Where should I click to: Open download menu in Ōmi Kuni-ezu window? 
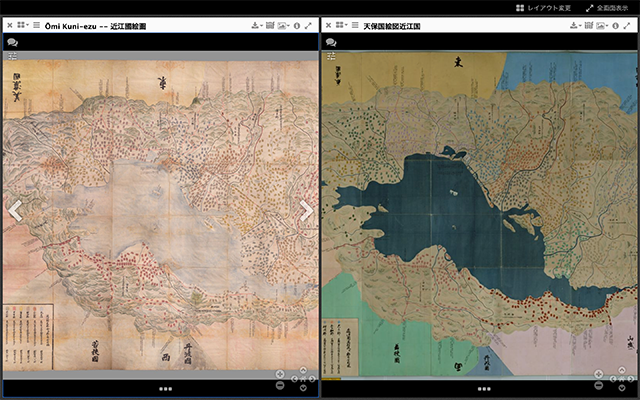[x=256, y=25]
